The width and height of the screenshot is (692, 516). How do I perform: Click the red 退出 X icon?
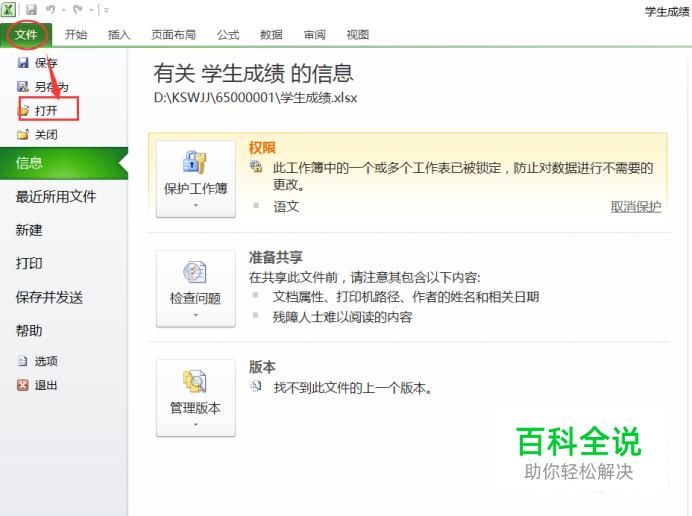click(23, 385)
